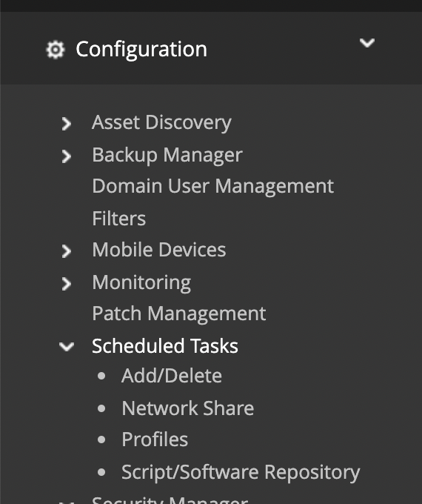Open the Filters page

(119, 219)
